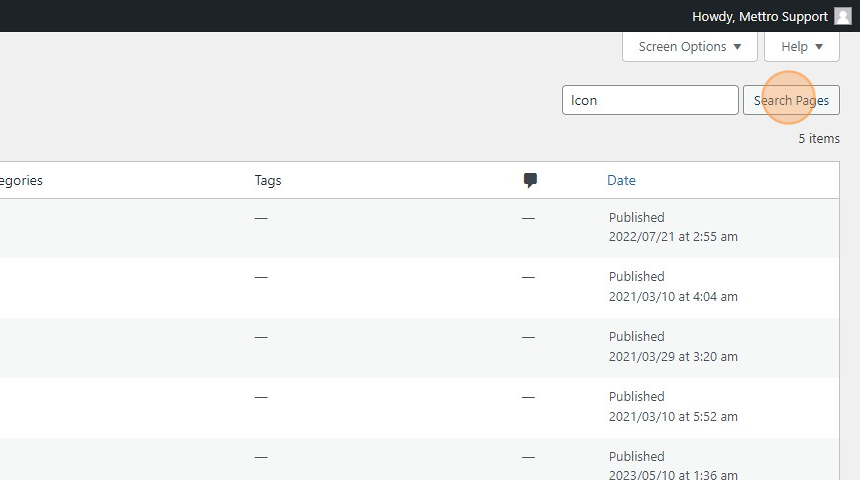This screenshot has height=480, width=860.
Task: Click the "5 items" count label
Action: 818,139
